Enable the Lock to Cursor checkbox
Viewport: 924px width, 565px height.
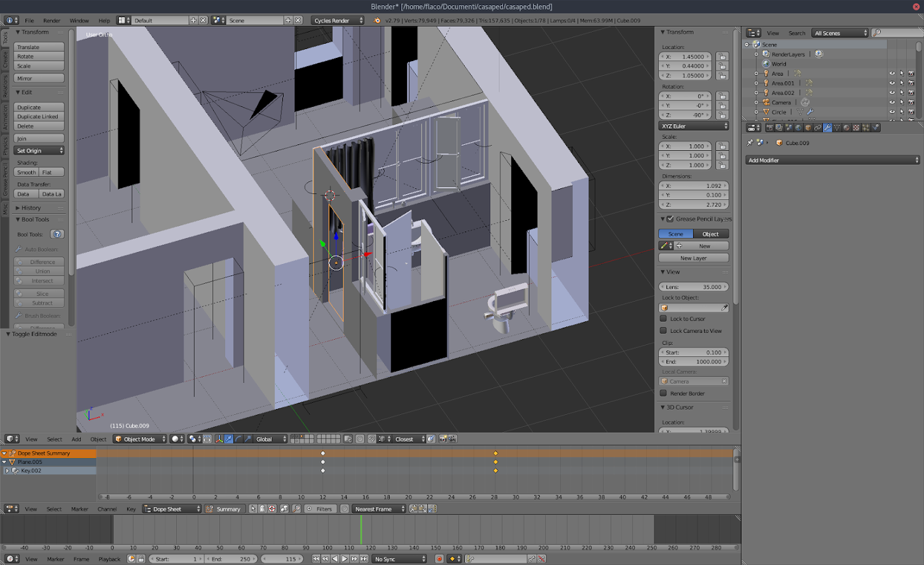(663, 319)
